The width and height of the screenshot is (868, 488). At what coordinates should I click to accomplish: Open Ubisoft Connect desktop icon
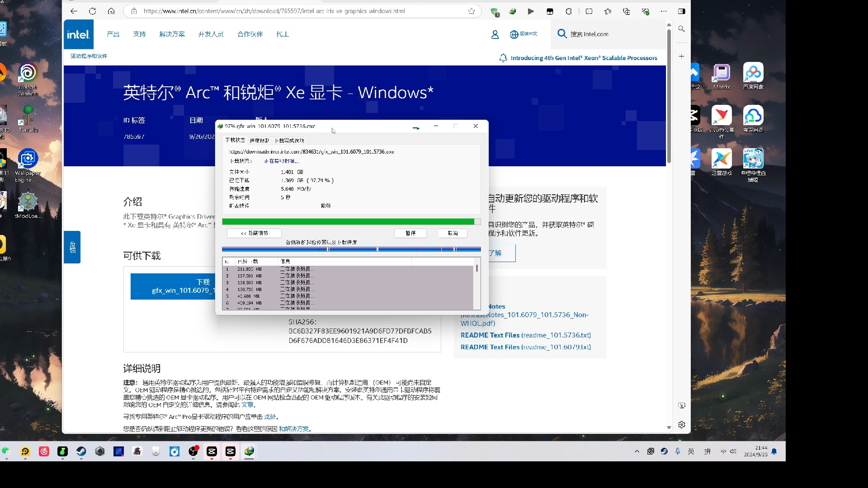[x=28, y=80]
